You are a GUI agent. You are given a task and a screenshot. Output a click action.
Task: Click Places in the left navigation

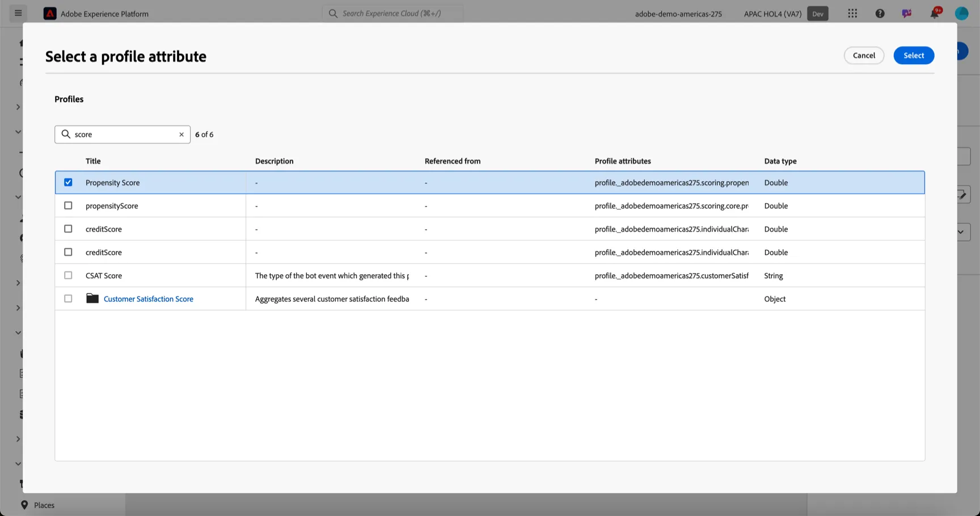click(44, 505)
